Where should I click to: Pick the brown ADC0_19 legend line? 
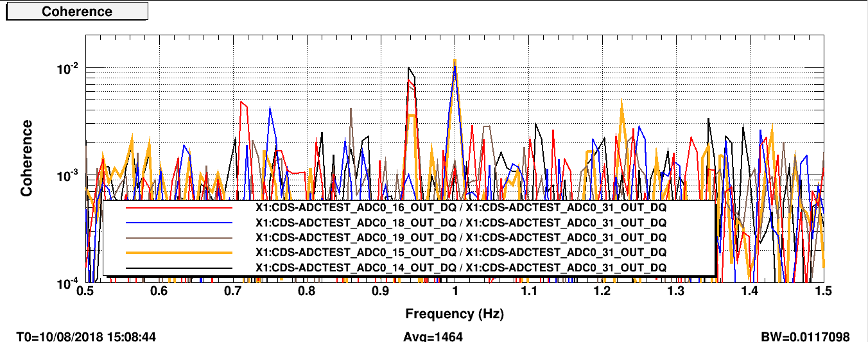pyautogui.click(x=178, y=237)
